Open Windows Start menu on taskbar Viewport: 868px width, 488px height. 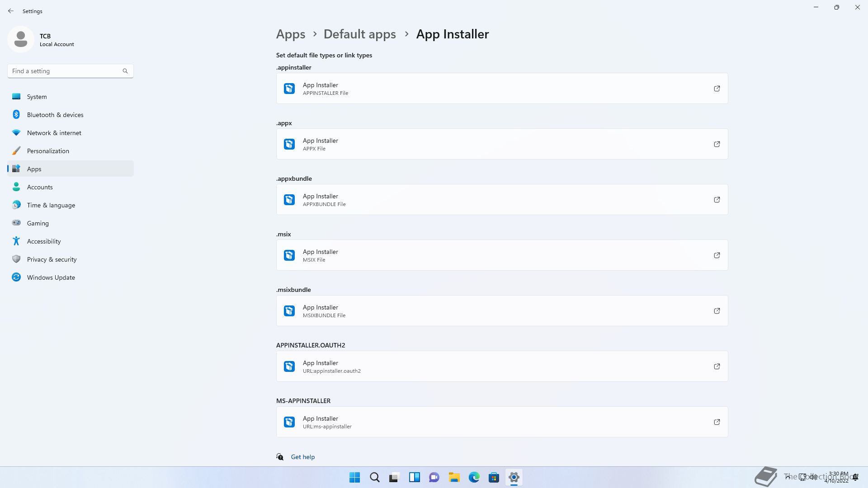[355, 477]
